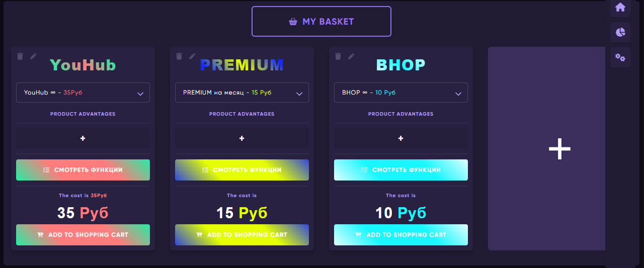Open the settings gears icon
This screenshot has height=268, width=644.
(620, 58)
